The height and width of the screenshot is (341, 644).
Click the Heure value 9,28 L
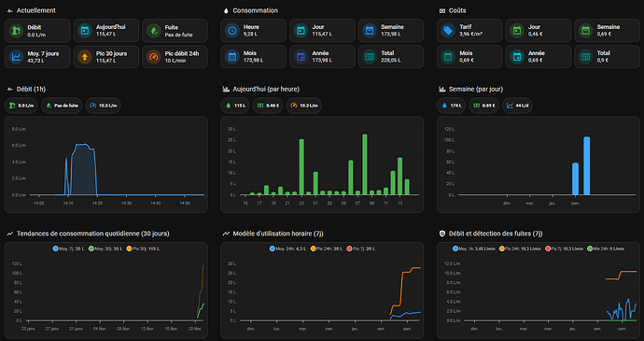point(250,35)
